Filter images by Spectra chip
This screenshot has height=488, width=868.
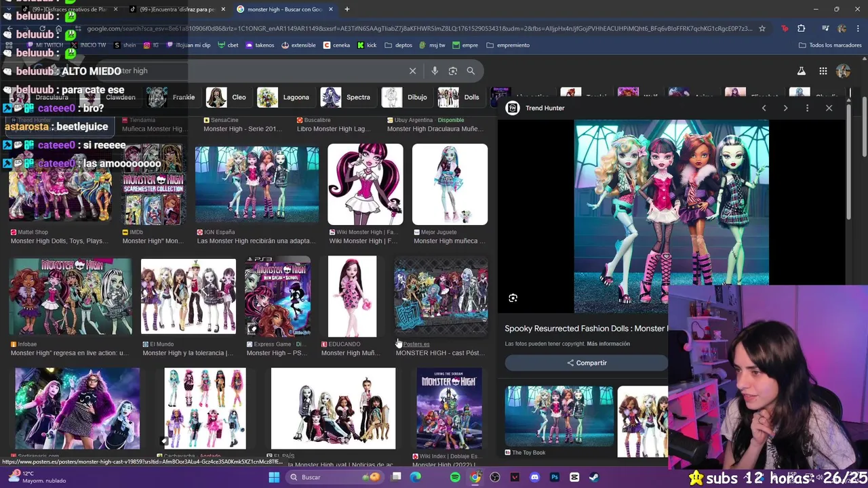click(347, 97)
